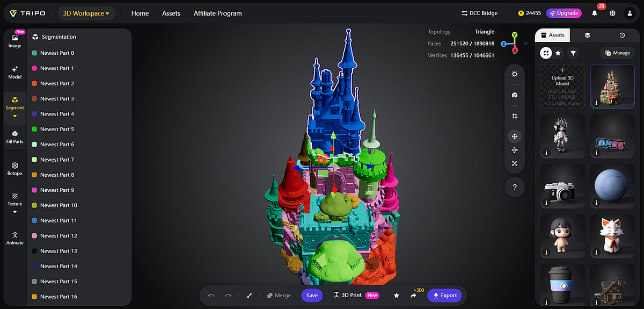
Task: Click the grid settings icon in viewport toolbar
Action: (x=515, y=116)
